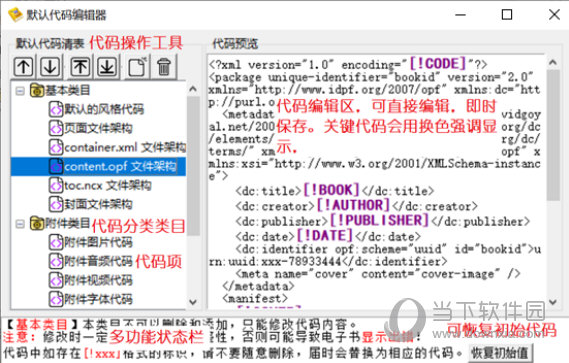
Task: Select 附件视频代码 item
Action: [x=91, y=280]
